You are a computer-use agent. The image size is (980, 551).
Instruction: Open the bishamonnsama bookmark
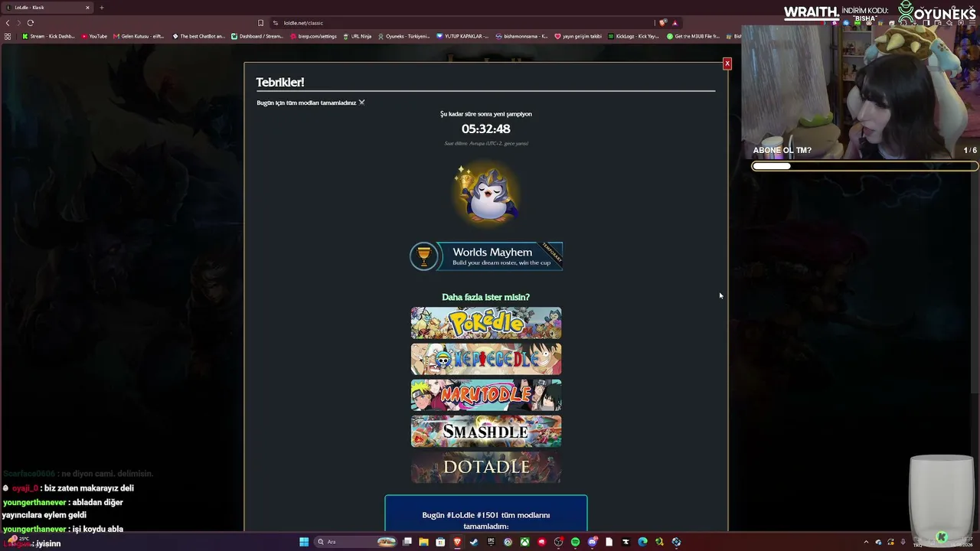point(521,36)
